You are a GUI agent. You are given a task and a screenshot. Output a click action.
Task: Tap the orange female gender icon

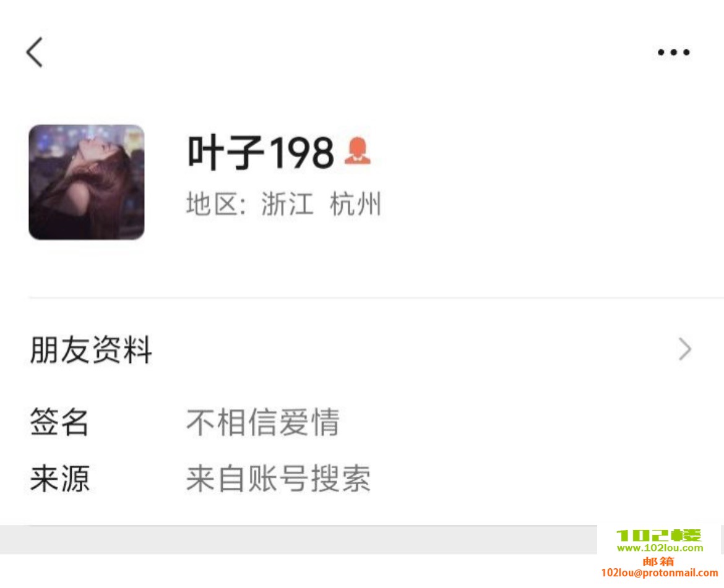(x=358, y=151)
